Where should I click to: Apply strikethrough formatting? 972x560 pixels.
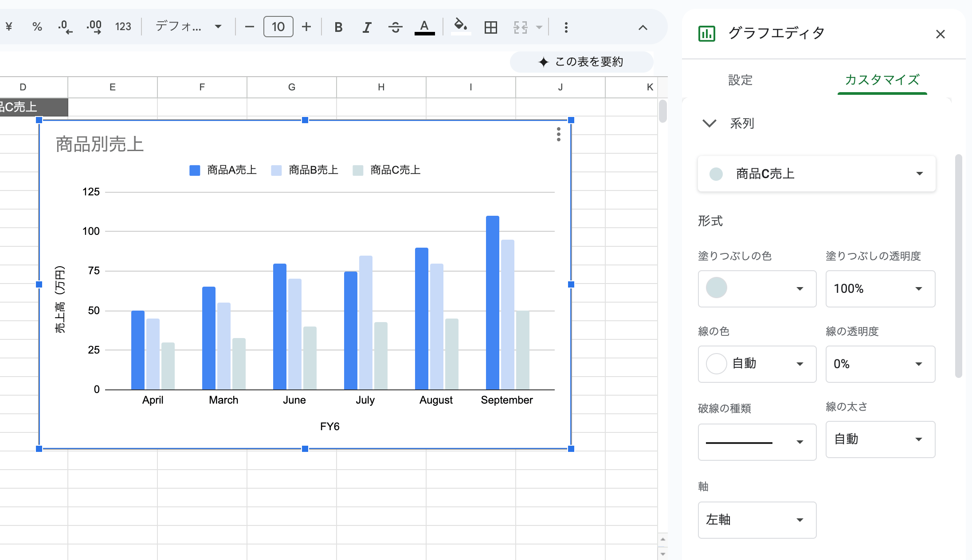(x=395, y=27)
